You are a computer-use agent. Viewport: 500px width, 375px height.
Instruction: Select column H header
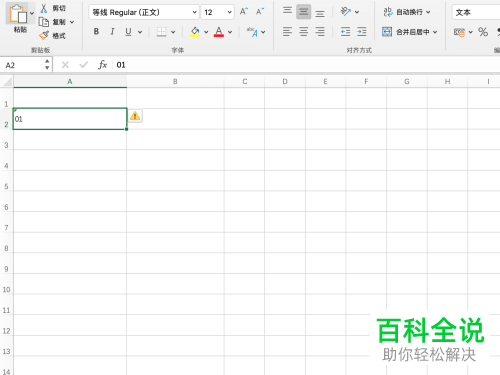(447, 82)
